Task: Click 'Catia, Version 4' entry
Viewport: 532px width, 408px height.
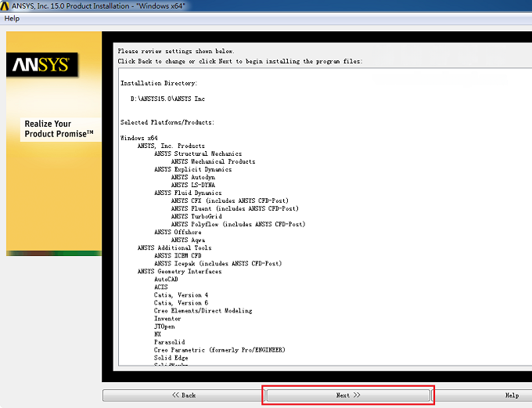Action: [x=182, y=295]
